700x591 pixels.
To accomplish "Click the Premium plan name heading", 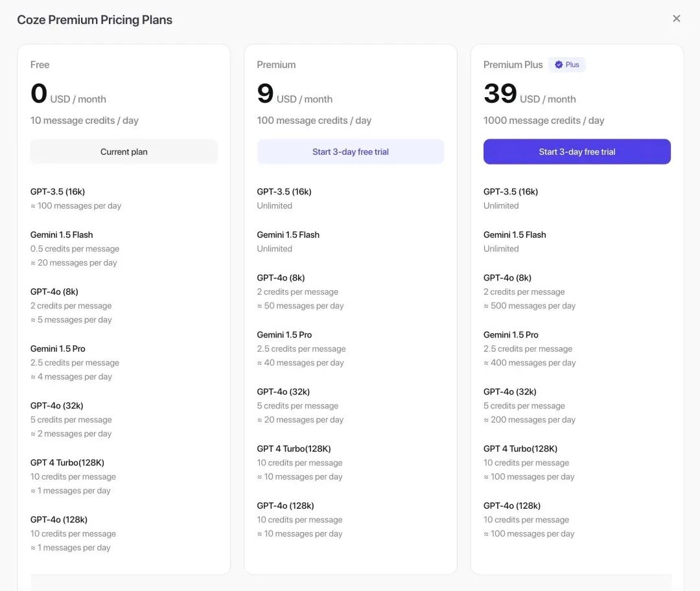I will [276, 65].
